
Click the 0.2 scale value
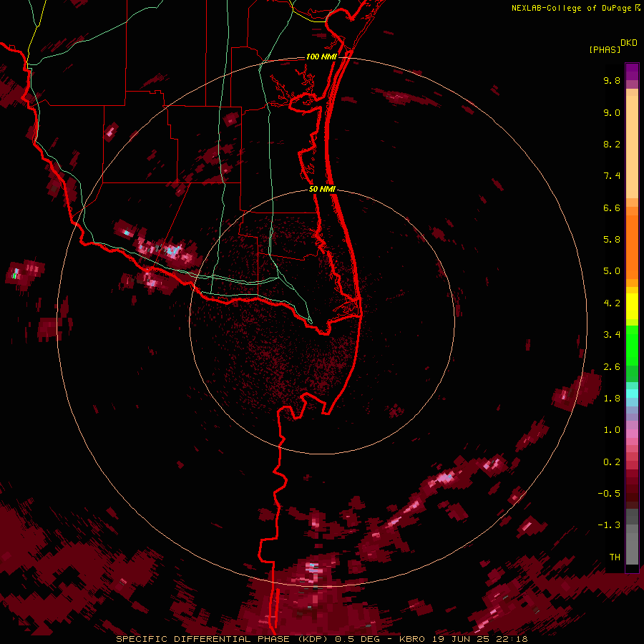pyautogui.click(x=612, y=462)
